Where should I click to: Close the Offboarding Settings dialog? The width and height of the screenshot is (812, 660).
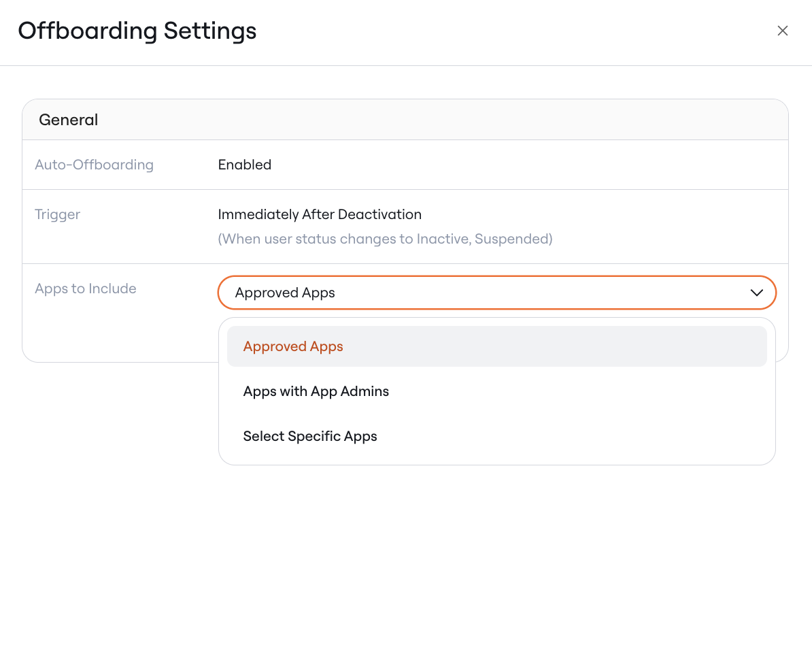tap(783, 31)
